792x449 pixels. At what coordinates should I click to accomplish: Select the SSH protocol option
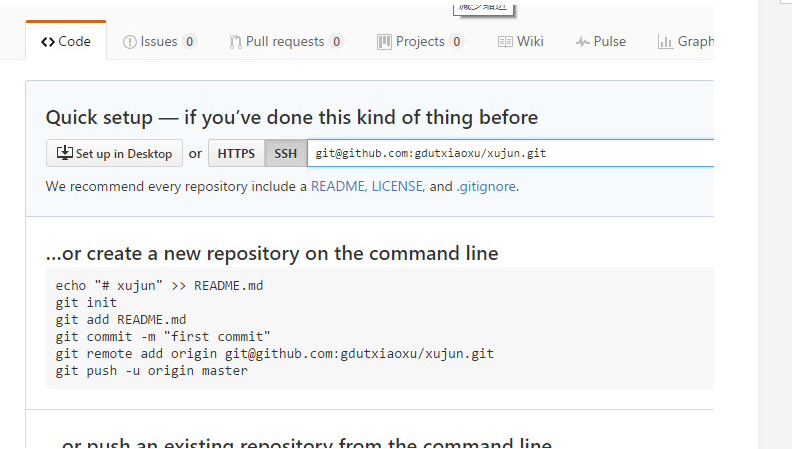pos(286,154)
